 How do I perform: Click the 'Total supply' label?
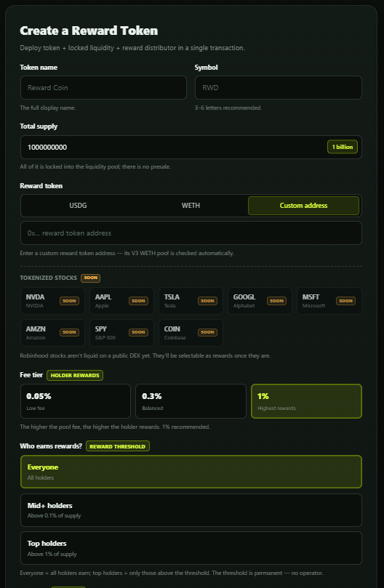click(x=39, y=126)
